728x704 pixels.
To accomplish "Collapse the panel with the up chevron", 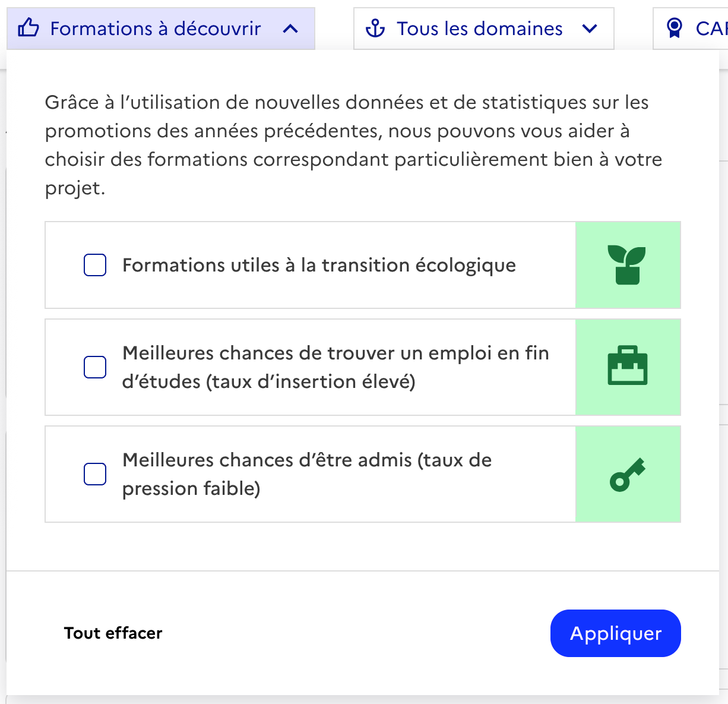I will pyautogui.click(x=290, y=29).
